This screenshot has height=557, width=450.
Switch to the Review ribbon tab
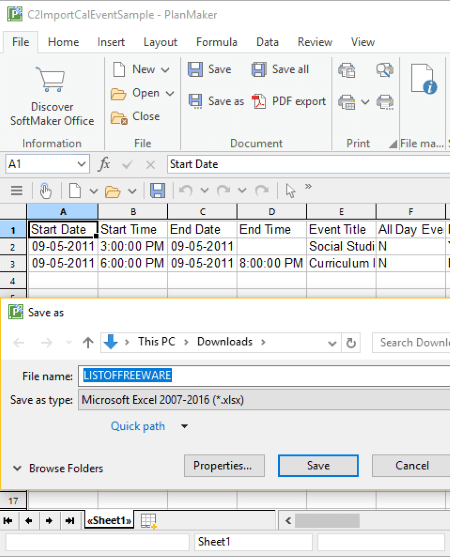click(315, 42)
